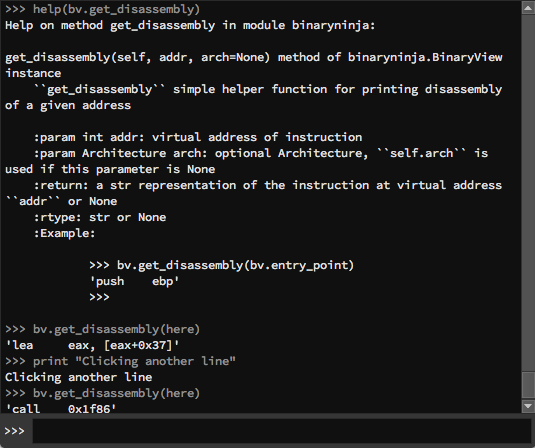Screen dimensions: 535x448
Task: Click the 'Clicking another line' printed output
Action: [x=78, y=377]
